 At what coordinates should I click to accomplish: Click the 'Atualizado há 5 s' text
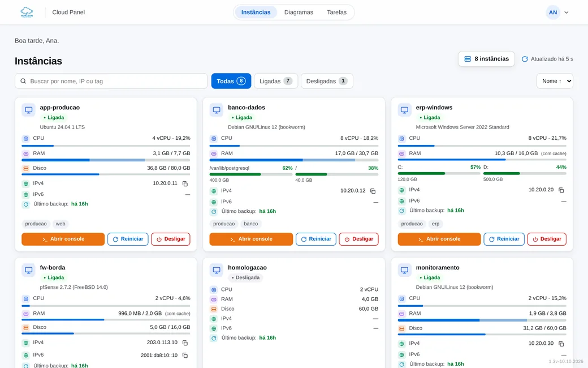(552, 59)
